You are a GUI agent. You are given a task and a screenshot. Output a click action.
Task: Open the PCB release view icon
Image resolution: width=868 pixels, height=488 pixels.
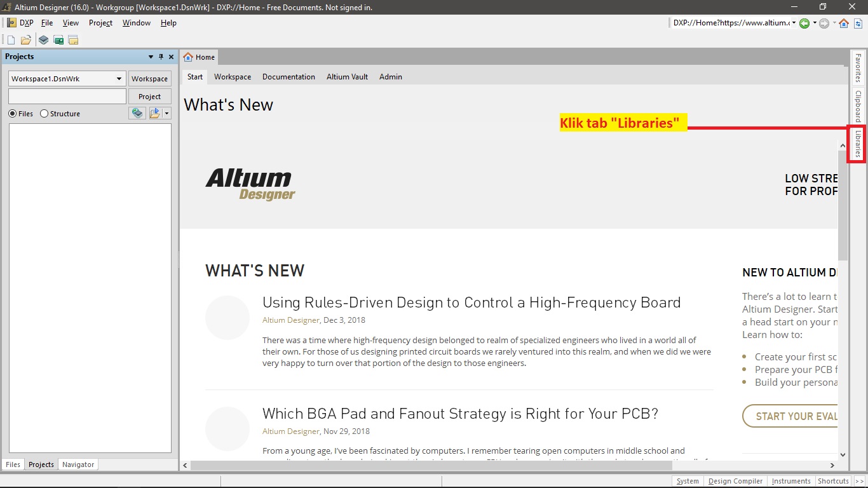pyautogui.click(x=58, y=40)
